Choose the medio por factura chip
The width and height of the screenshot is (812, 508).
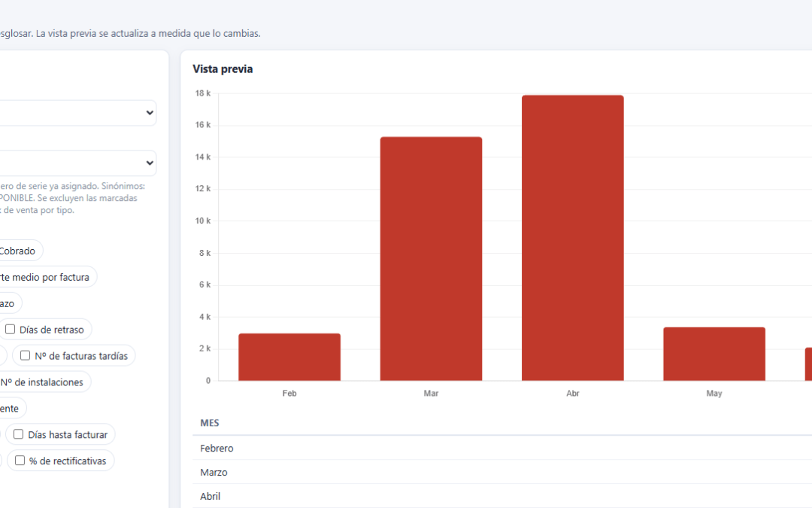[47, 277]
